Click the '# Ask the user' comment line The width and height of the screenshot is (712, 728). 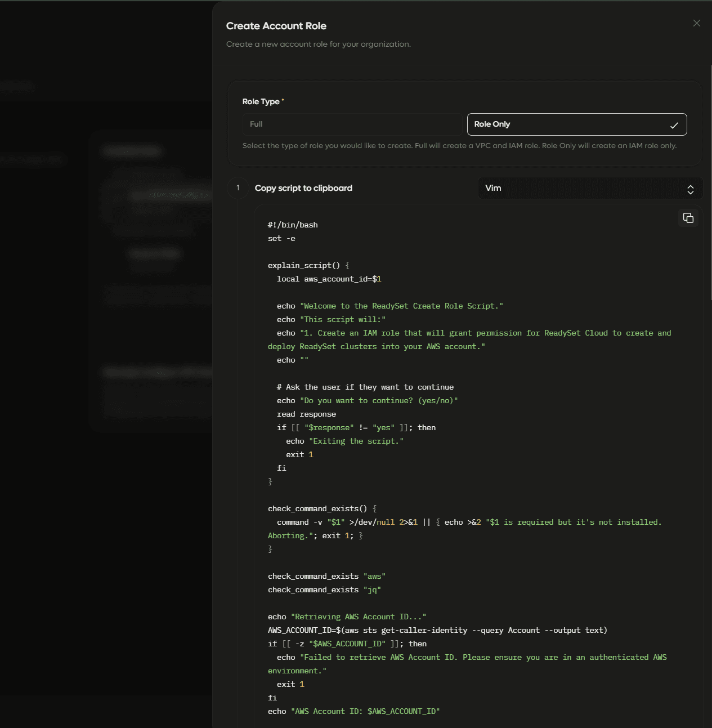(365, 387)
